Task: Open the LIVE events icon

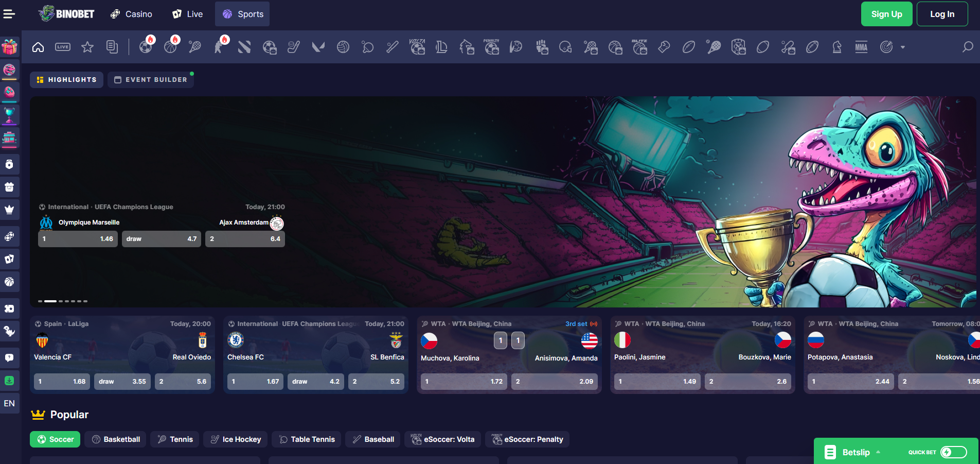Action: point(63,47)
